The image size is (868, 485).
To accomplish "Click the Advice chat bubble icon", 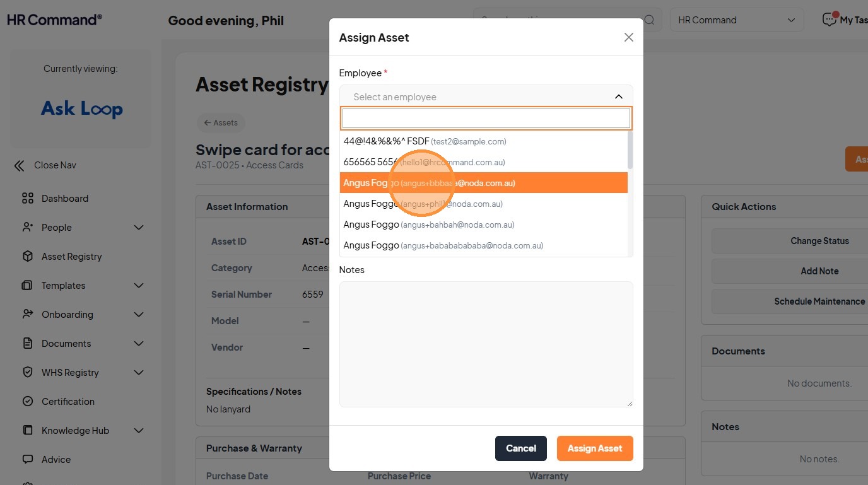I will pyautogui.click(x=27, y=460).
